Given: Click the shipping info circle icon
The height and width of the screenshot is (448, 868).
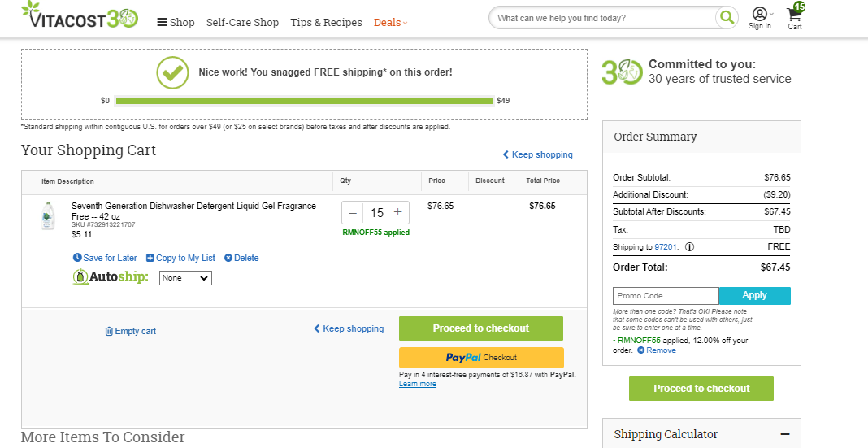Looking at the screenshot, I should click(689, 247).
